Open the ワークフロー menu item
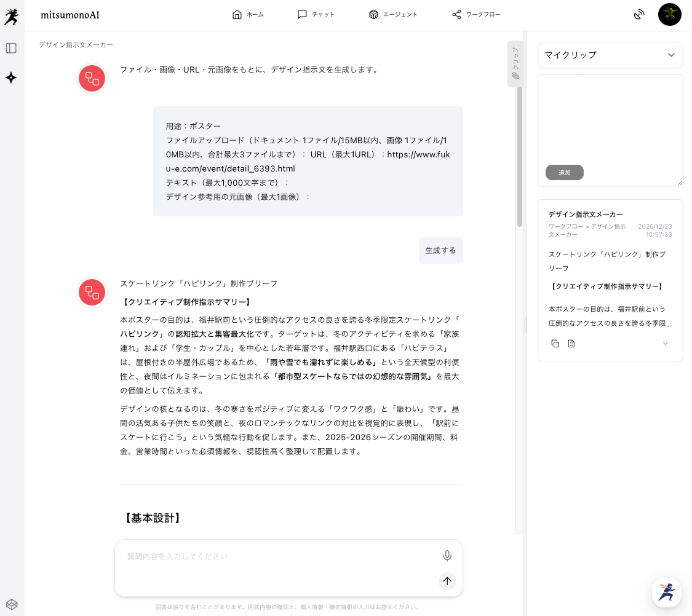Viewport: 692px width, 616px height. [x=476, y=15]
